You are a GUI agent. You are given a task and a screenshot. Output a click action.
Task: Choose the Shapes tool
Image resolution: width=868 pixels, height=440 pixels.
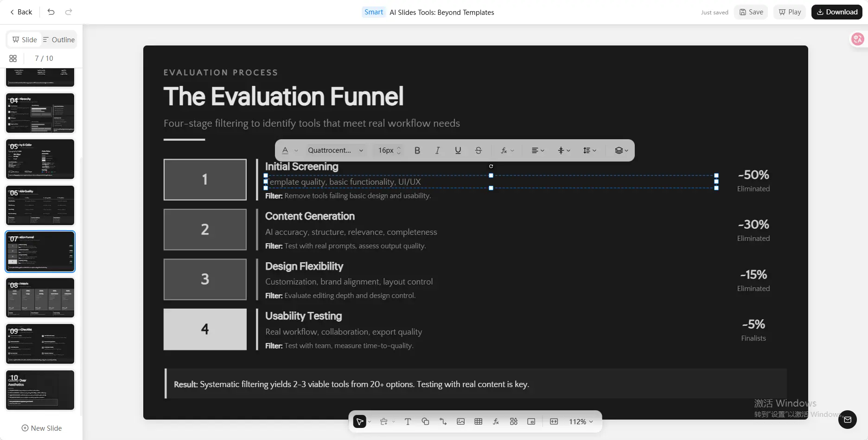pyautogui.click(x=425, y=421)
